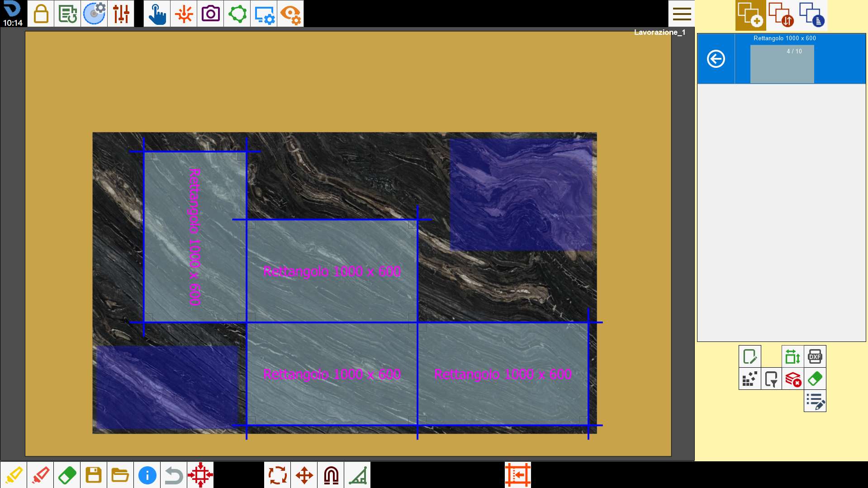Select the pointing hand touch tool
The height and width of the screenshot is (488, 868).
click(x=157, y=14)
